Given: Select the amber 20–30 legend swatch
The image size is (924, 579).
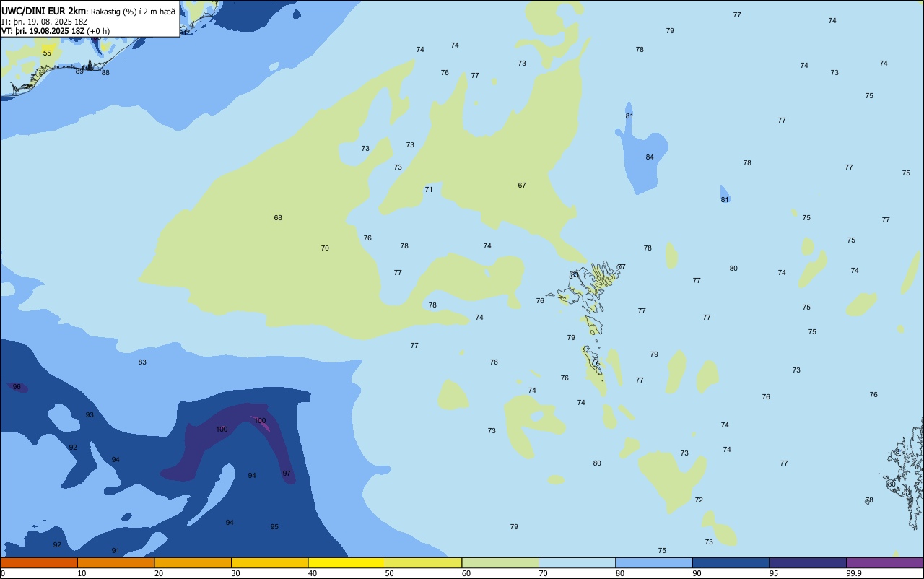Looking at the screenshot, I should click(x=193, y=562).
